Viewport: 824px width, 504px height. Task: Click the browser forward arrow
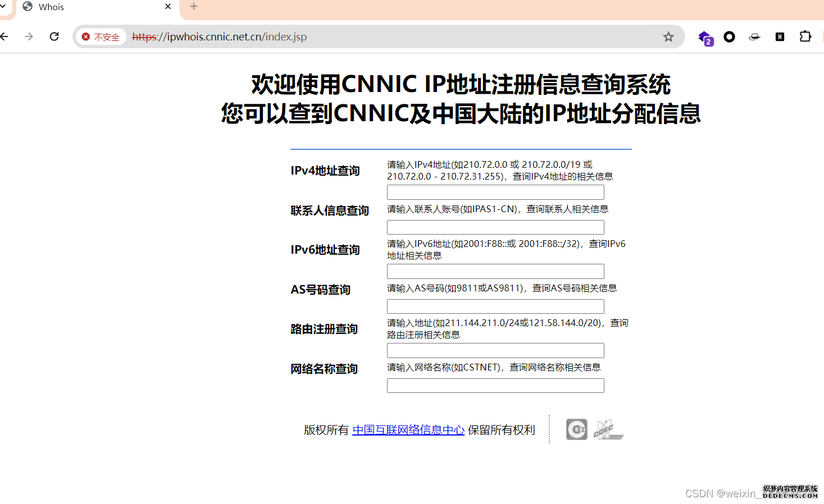click(x=29, y=36)
